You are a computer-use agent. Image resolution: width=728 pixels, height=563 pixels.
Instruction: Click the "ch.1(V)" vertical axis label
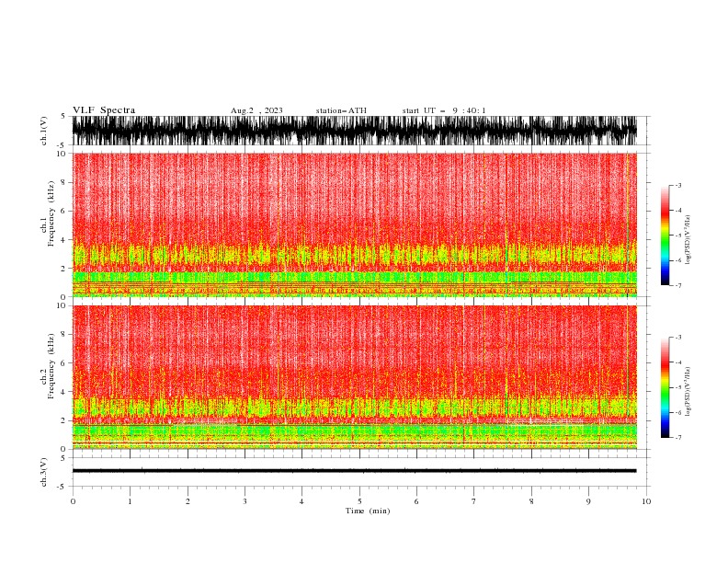pos(44,131)
